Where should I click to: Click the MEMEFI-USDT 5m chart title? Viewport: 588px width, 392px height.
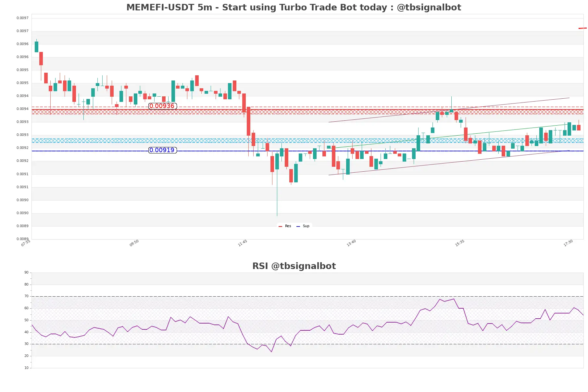click(294, 7)
